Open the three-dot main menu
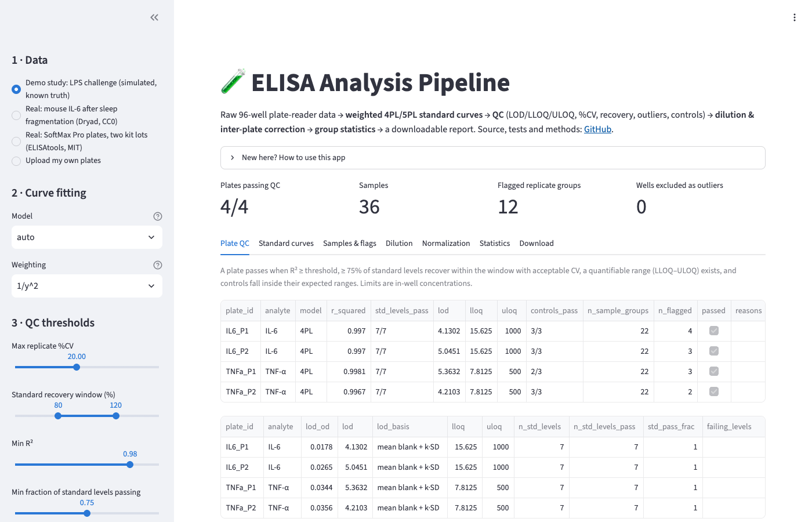The width and height of the screenshot is (812, 522). coord(794,17)
